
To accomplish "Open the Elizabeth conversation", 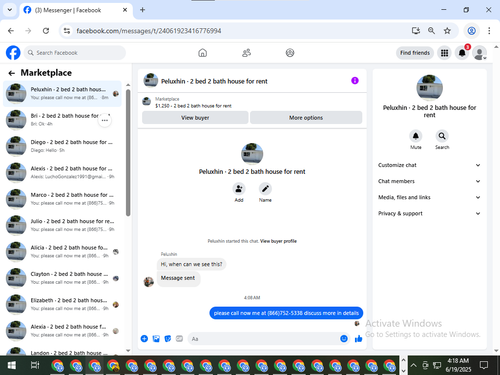I will tap(62, 304).
